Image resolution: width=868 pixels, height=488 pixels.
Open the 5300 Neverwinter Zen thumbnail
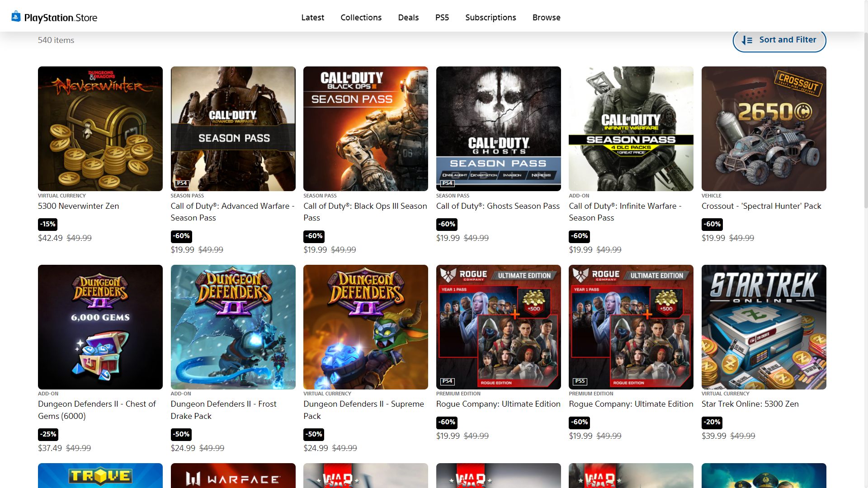[100, 129]
